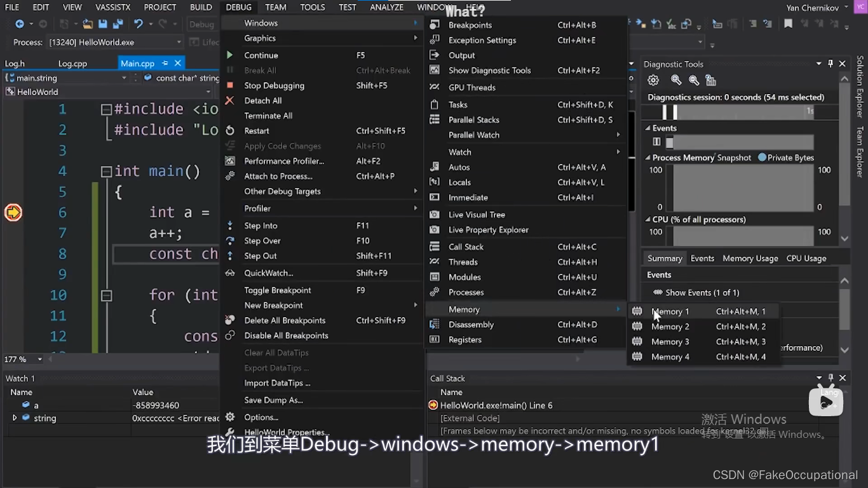Select the Zoom In magnifier in Diagnostic Tools
This screenshot has height=488, width=868.
click(x=676, y=80)
